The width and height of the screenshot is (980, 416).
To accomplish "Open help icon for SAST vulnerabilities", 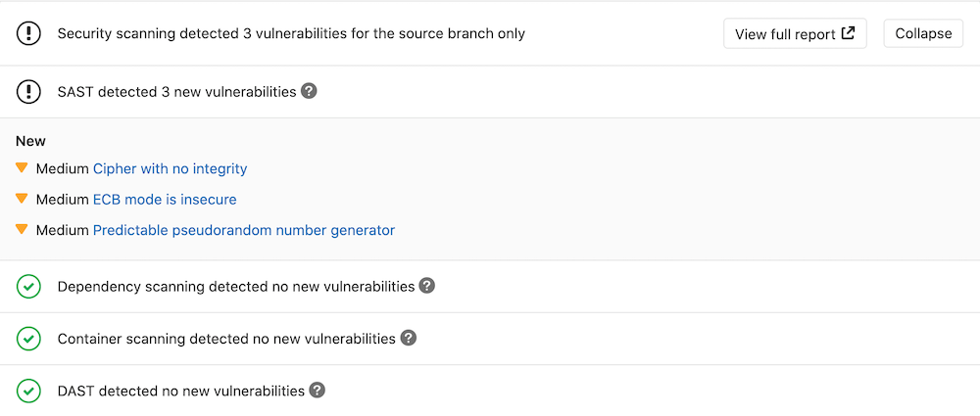I will tap(309, 91).
